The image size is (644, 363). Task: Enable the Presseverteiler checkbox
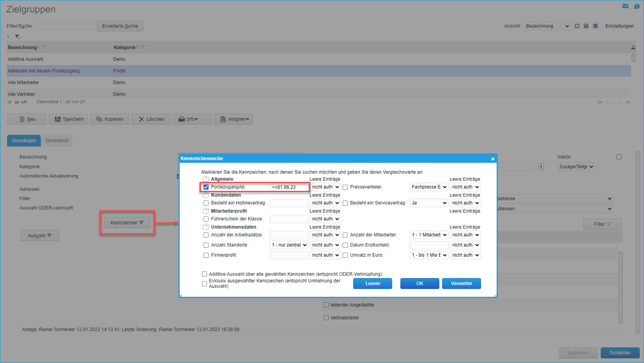coord(345,187)
